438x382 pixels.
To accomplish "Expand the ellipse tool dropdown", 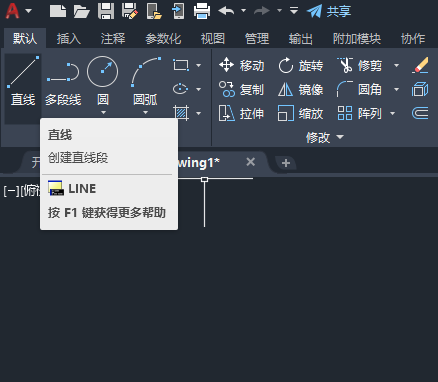I will click(198, 89).
